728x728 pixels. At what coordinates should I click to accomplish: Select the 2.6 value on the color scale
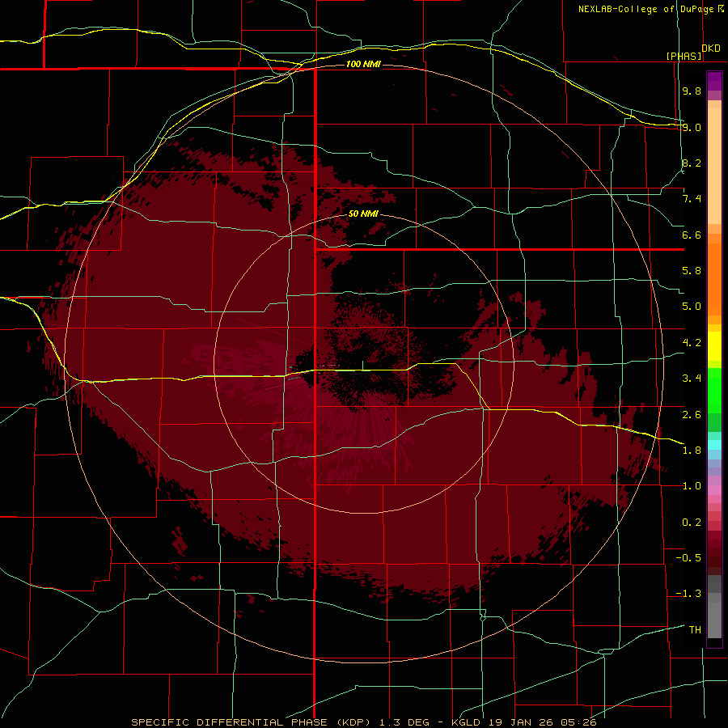692,415
